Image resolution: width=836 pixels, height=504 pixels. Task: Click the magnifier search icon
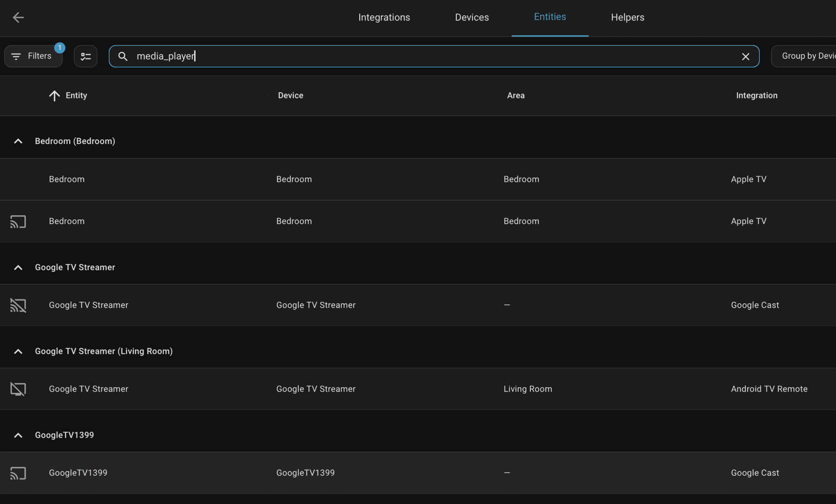click(x=123, y=57)
